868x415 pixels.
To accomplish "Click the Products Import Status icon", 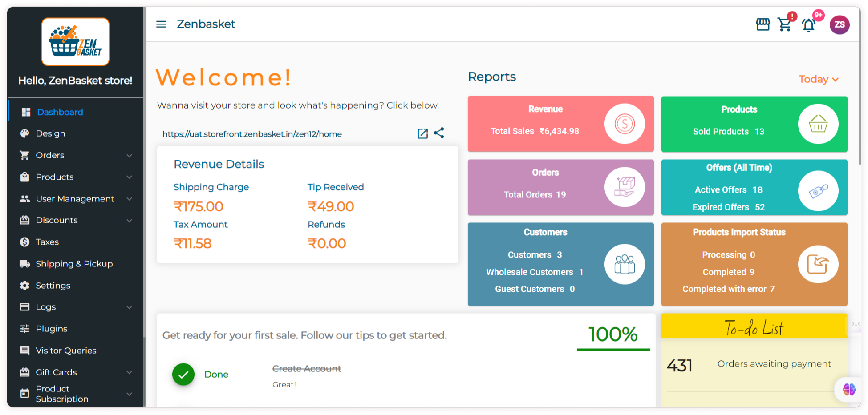I will coord(818,264).
